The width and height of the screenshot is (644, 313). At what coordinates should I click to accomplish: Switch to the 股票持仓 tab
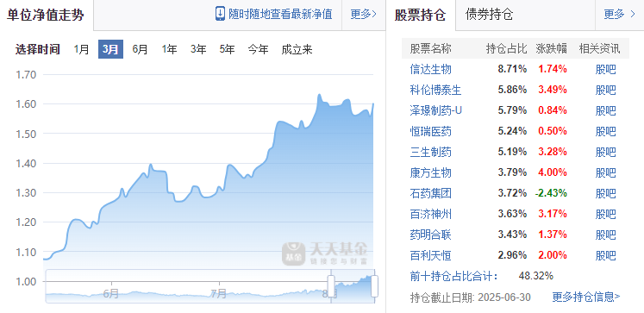pos(421,16)
